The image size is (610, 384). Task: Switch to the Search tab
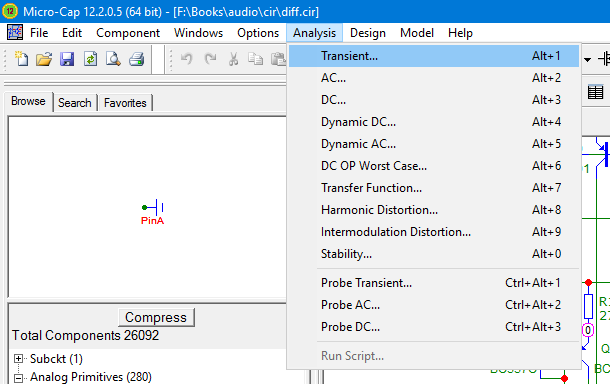pos(75,103)
